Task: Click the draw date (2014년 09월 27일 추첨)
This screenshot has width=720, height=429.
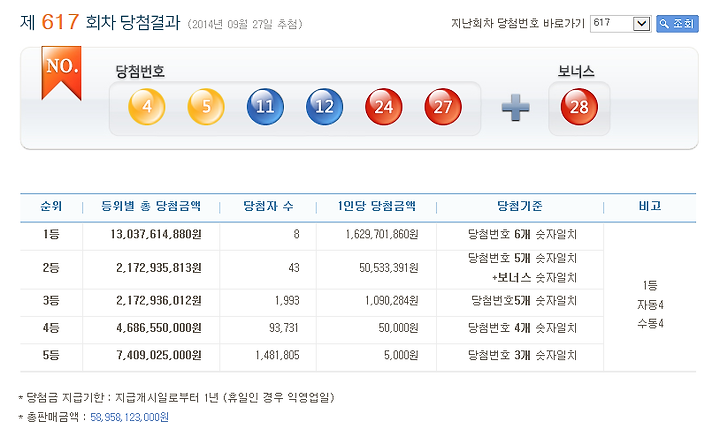Action: tap(245, 24)
